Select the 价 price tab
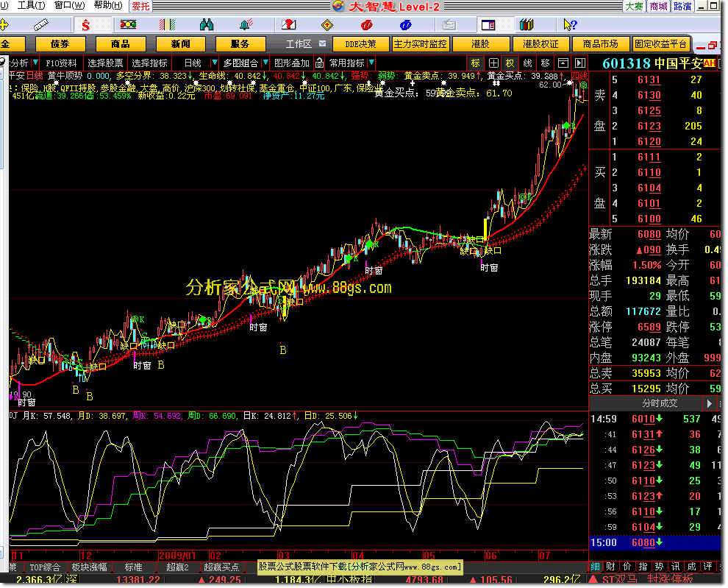728x588 pixels. pyautogui.click(x=627, y=566)
